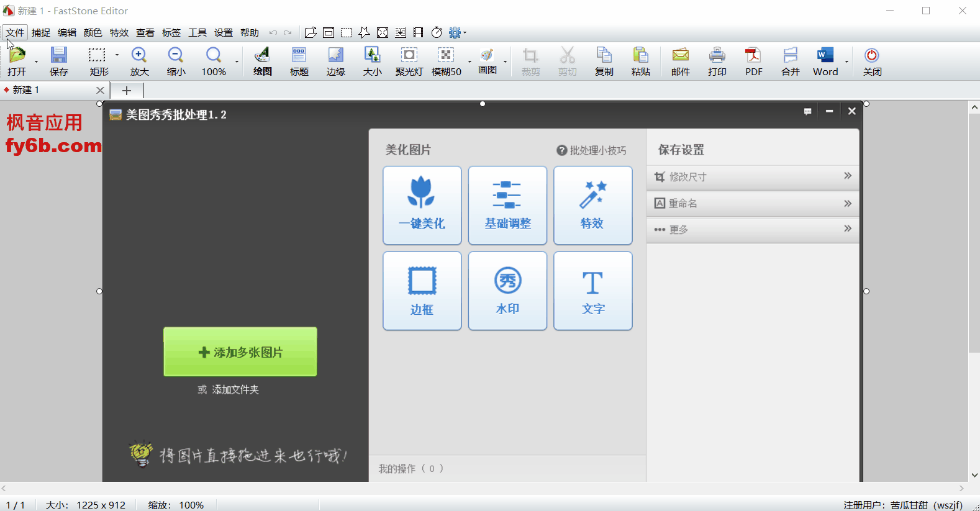Select the 一键美化 tile

click(422, 206)
